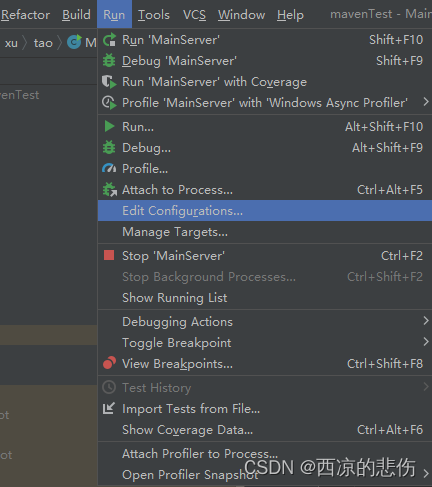The height and width of the screenshot is (487, 432).
Task: Open the Tools menu
Action: coord(154,15)
